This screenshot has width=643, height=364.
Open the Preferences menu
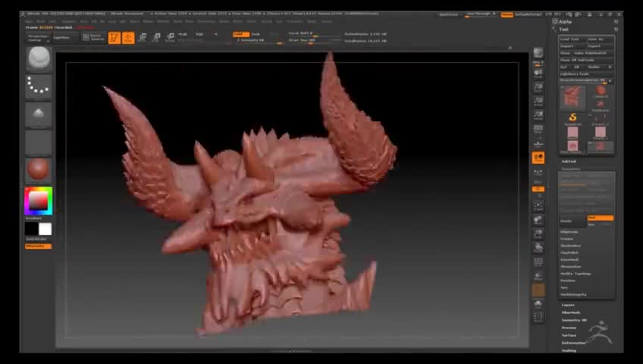pos(206,21)
